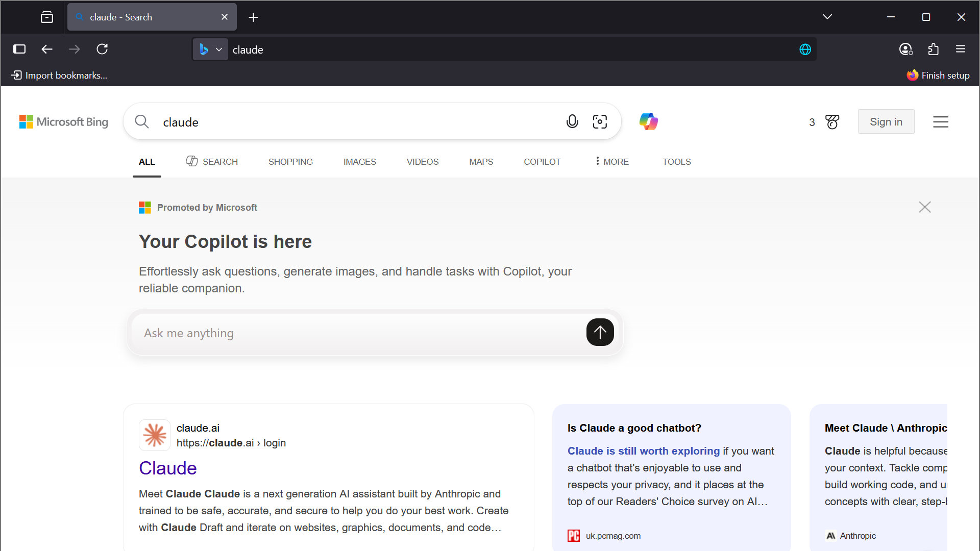This screenshot has width=980, height=551.
Task: Open the Bing hamburger menu icon
Action: point(941,122)
